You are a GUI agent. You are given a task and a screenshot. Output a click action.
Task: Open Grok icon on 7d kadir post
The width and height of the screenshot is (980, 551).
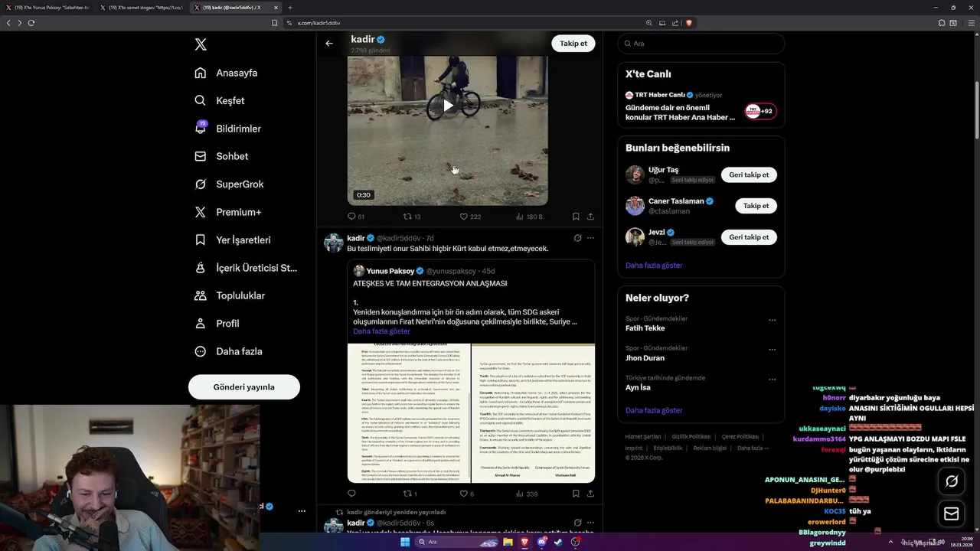(577, 238)
